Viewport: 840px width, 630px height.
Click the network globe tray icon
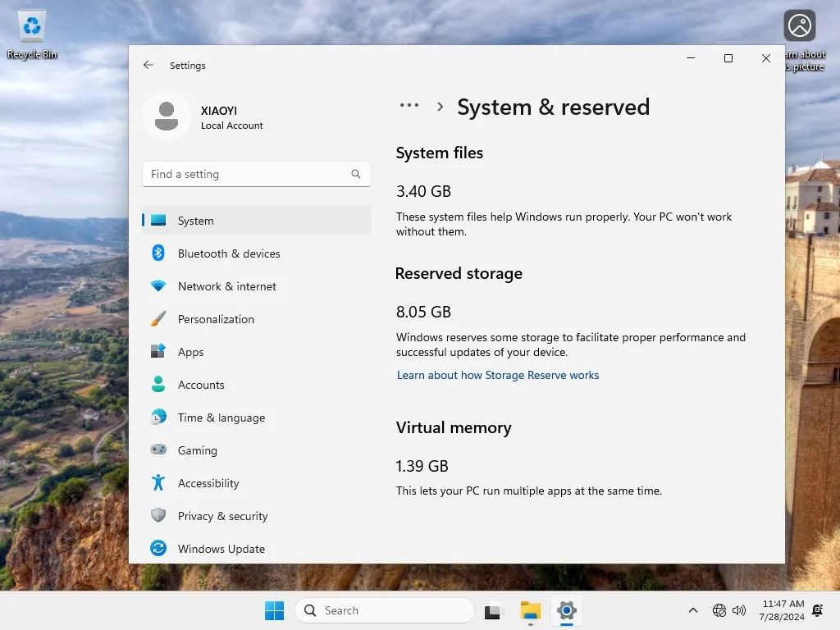[719, 610]
